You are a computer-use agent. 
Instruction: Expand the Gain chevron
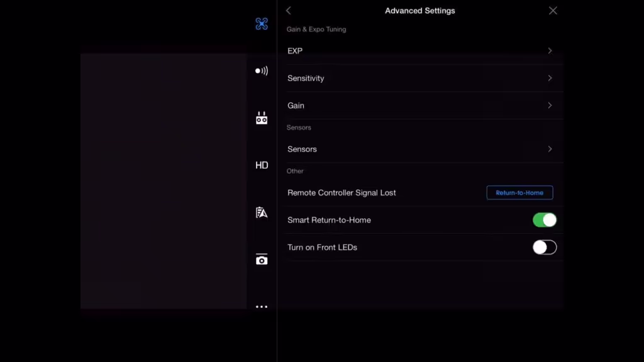(x=550, y=106)
